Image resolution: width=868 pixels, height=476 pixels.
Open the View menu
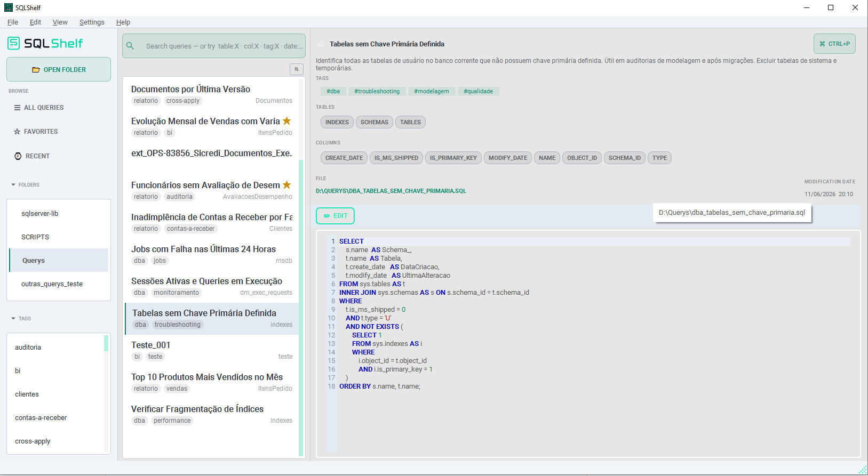point(60,22)
